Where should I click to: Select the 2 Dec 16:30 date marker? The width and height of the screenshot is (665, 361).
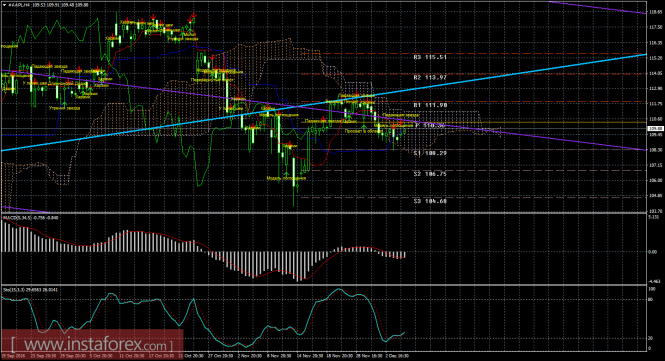coord(397,356)
